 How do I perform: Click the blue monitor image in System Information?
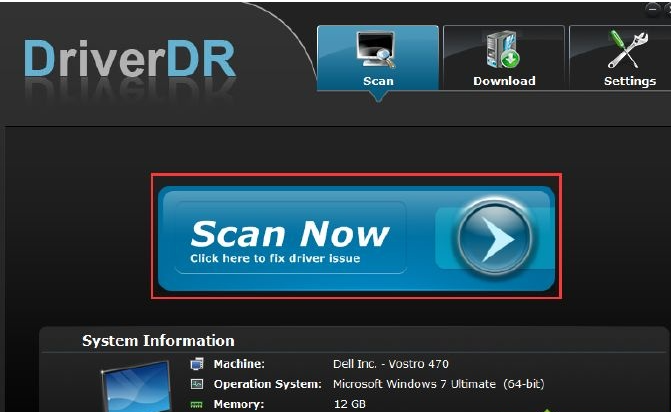click(136, 387)
